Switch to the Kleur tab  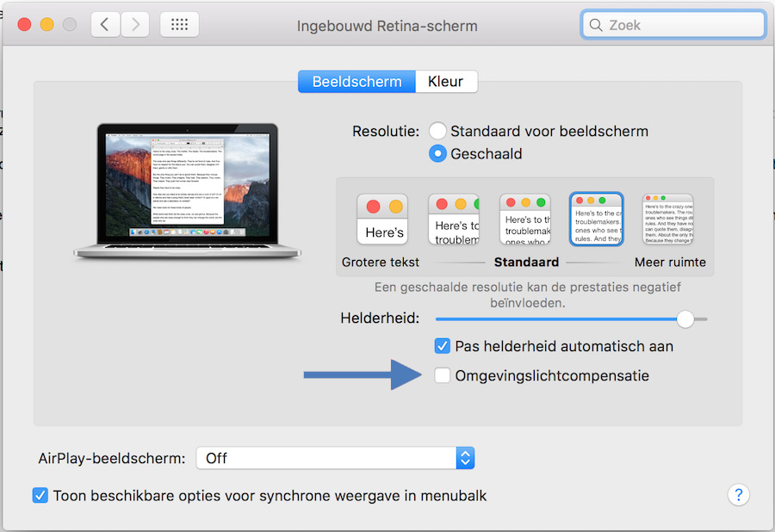pos(446,82)
